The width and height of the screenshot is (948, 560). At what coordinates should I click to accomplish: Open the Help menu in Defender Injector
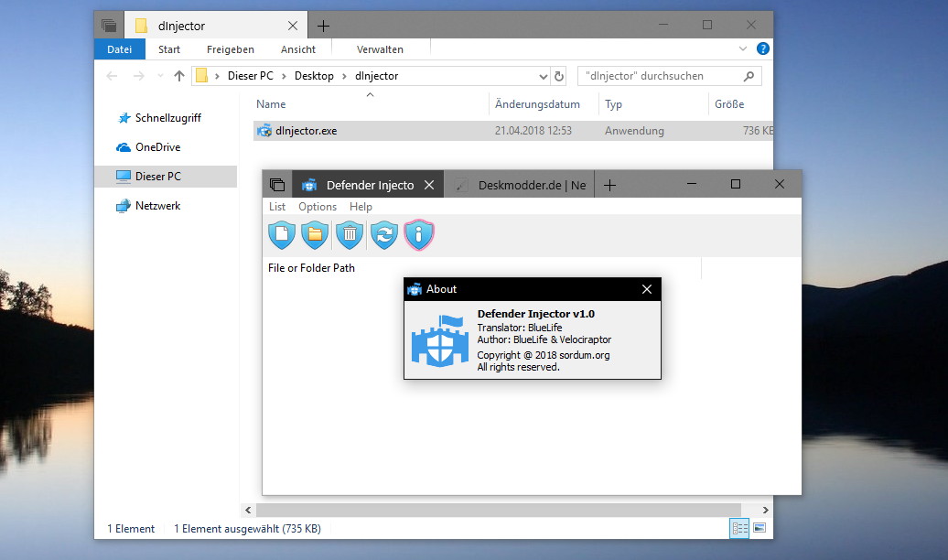(361, 207)
